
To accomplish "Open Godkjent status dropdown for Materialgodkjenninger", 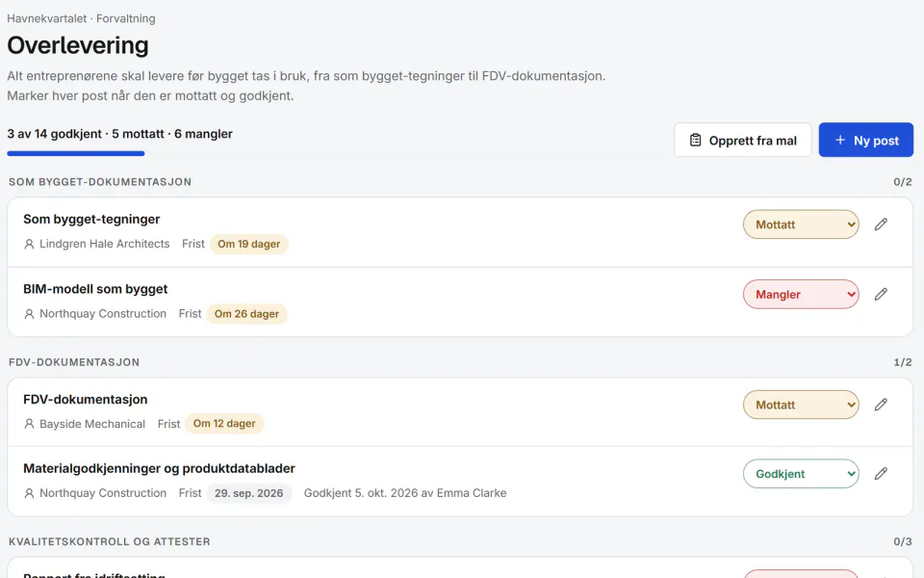I will pyautogui.click(x=801, y=474).
